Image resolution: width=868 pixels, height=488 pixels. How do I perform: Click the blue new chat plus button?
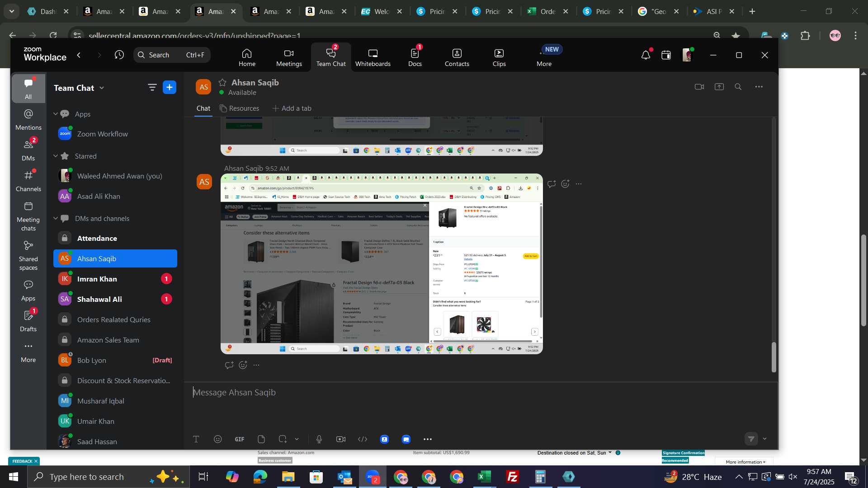(170, 87)
